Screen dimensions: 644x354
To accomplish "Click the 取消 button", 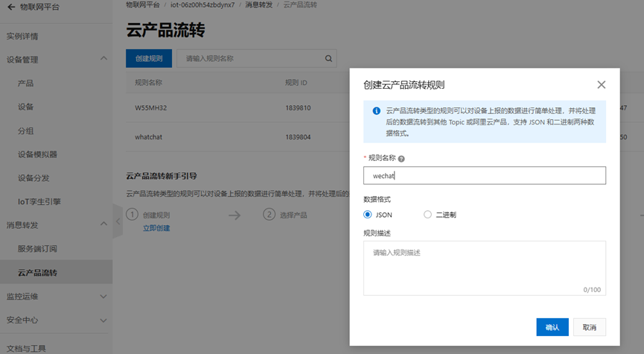I will [589, 327].
